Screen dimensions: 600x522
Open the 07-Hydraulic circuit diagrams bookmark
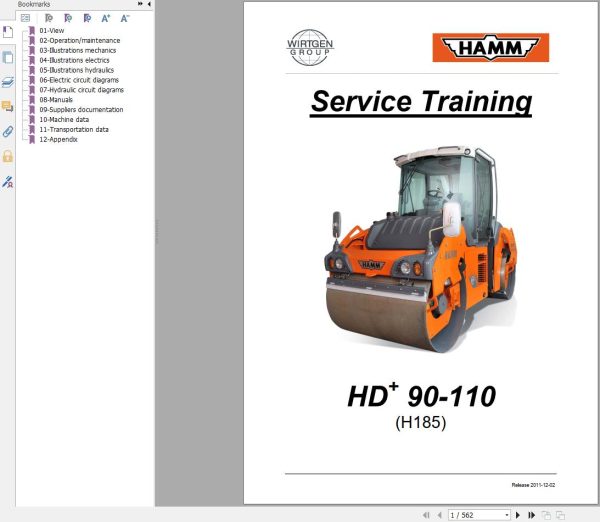(x=82, y=90)
